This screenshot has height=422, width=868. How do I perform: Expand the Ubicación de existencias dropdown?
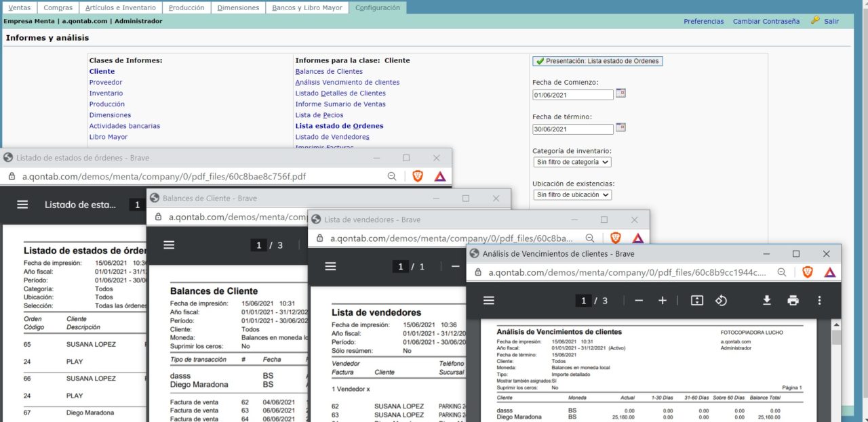(572, 194)
